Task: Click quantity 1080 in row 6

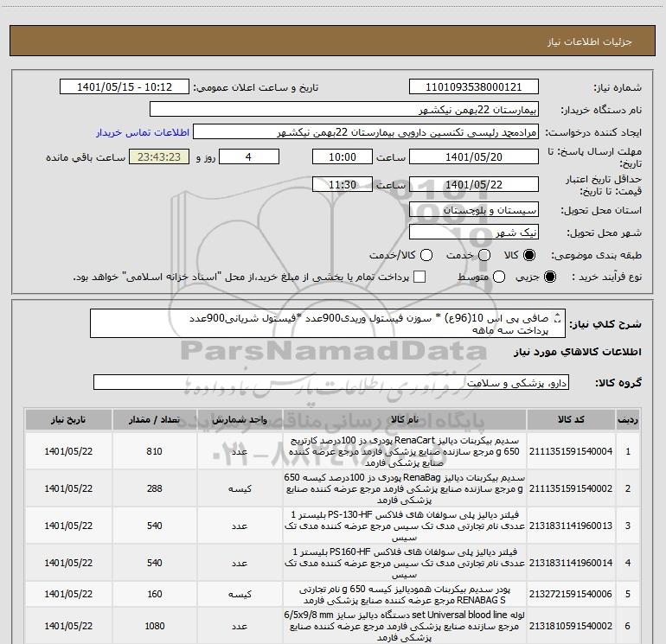Action: (x=154, y=626)
